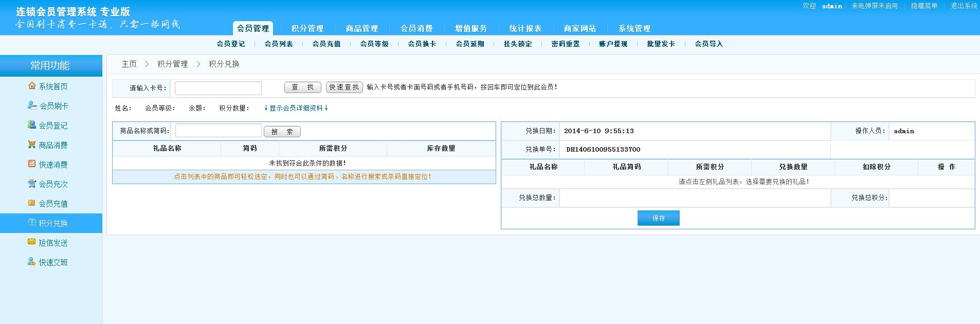Click the 兑换数量 column header
The image size is (980, 324).
[793, 167]
